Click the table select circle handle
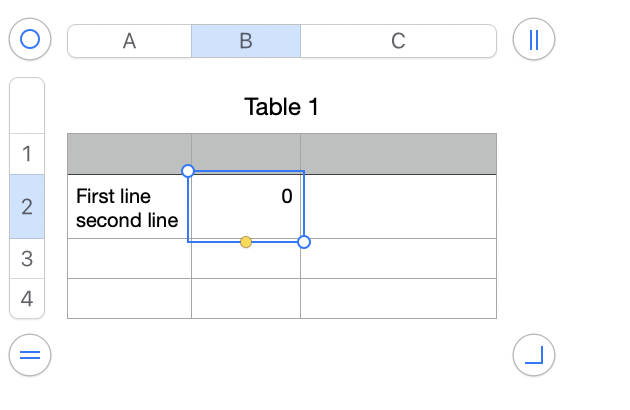 click(x=30, y=40)
